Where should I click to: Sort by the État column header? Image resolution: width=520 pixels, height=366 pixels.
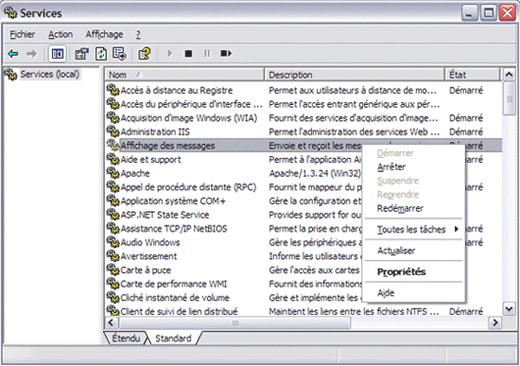coord(473,75)
